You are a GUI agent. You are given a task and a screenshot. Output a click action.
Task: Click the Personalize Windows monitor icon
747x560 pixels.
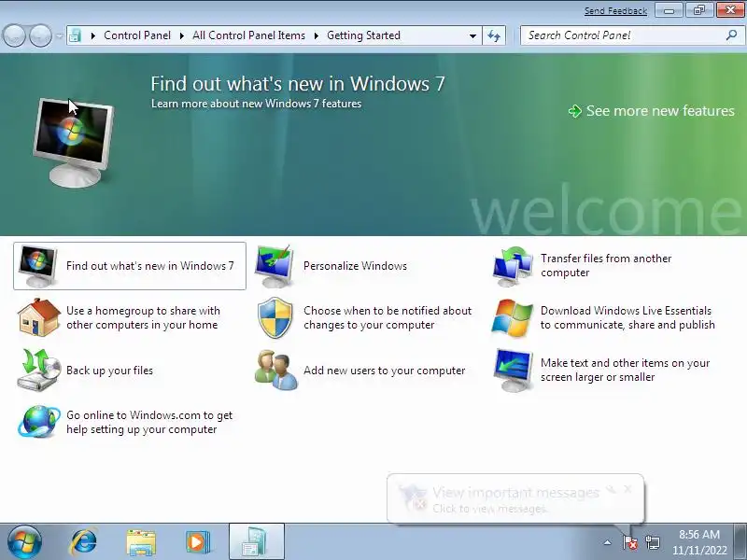[x=274, y=266]
